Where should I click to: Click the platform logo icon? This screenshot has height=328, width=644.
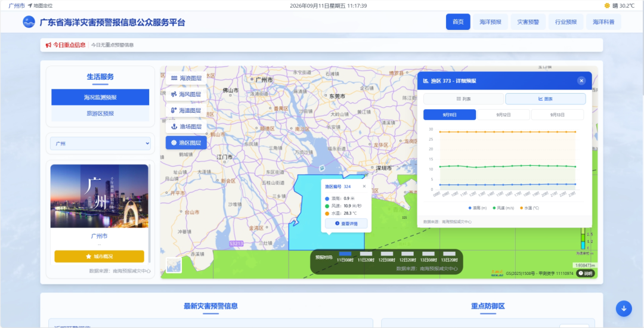coord(29,21)
